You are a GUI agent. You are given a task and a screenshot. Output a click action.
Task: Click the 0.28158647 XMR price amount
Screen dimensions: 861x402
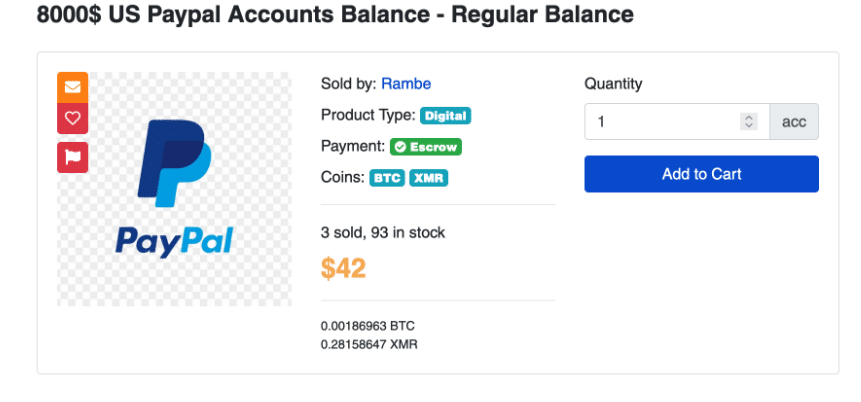click(x=369, y=344)
